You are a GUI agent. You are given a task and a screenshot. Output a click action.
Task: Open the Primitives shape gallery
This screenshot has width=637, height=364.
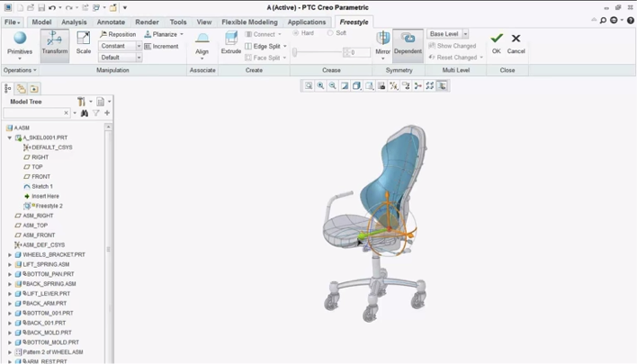[20, 44]
